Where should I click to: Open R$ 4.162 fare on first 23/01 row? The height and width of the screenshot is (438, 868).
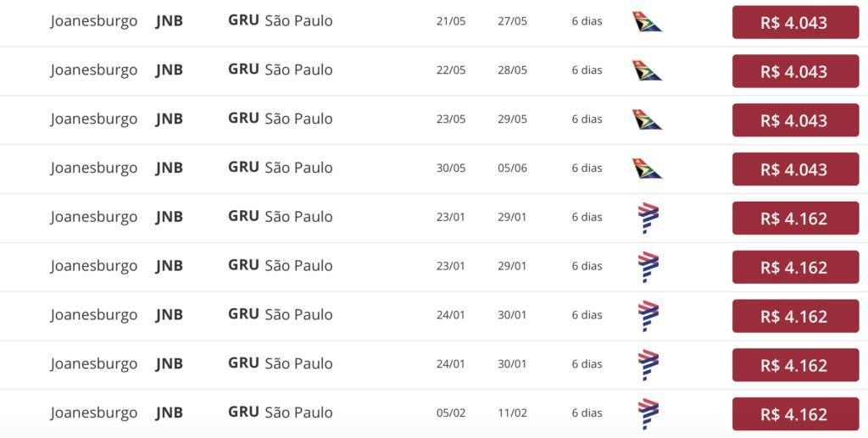[x=795, y=218]
